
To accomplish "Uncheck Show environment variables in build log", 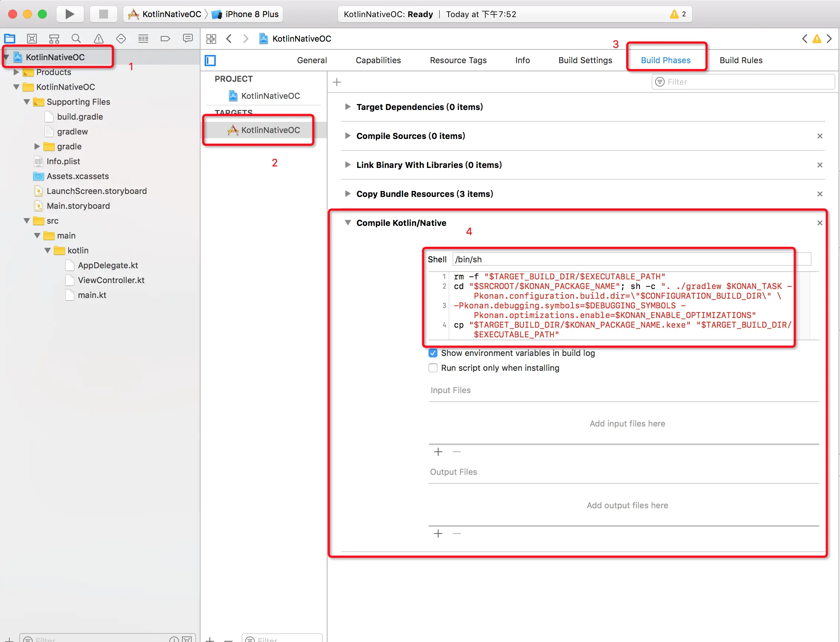I will pos(433,353).
